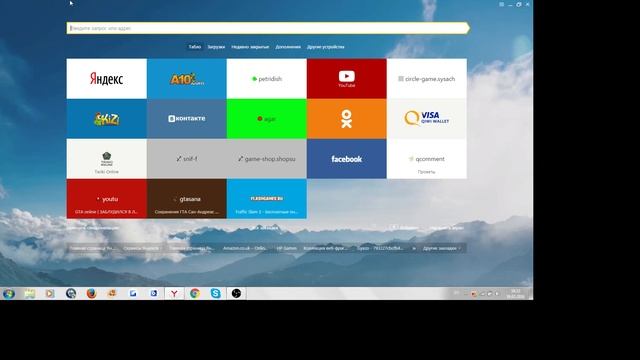Click the Все закладки link below tiles
Screen dimensions: 640x360
tap(264, 228)
